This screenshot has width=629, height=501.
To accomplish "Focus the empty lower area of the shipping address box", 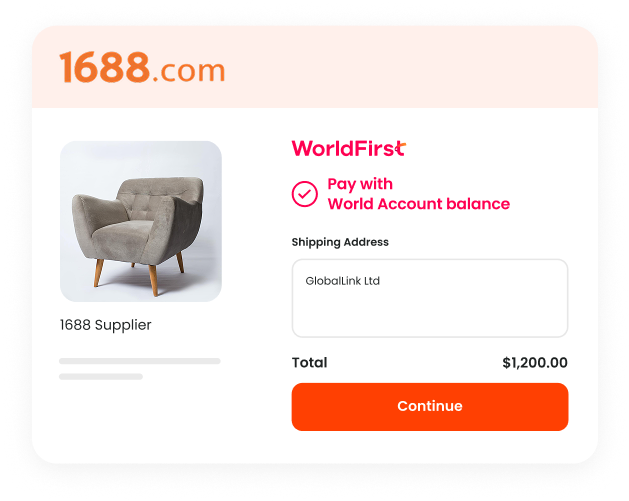I will tap(430, 315).
